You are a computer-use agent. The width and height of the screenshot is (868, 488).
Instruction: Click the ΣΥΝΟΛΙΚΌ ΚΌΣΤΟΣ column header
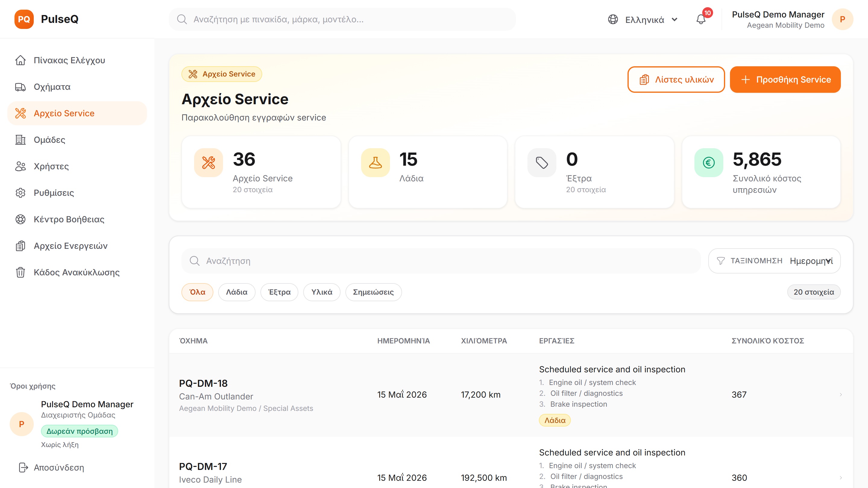(768, 341)
